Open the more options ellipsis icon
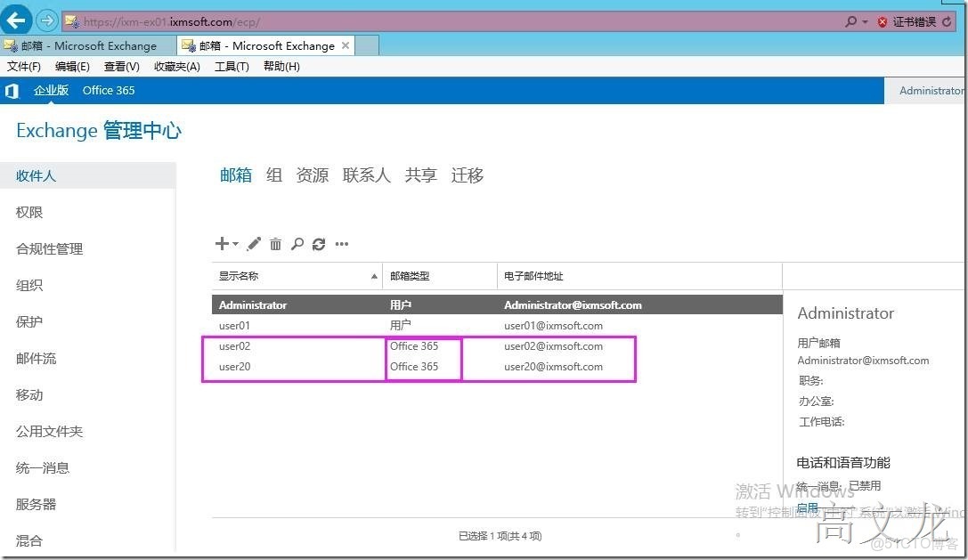Screen dimensions: 968x560 (341, 243)
